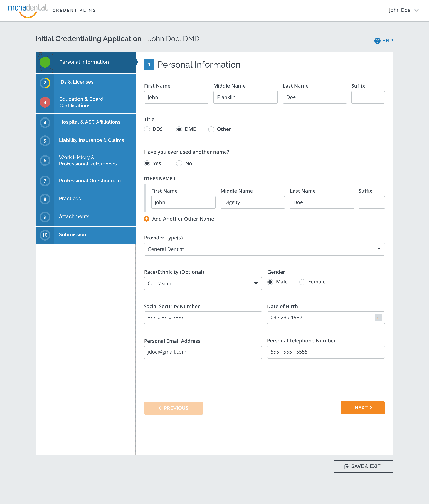Choose No for used another name

[179, 163]
